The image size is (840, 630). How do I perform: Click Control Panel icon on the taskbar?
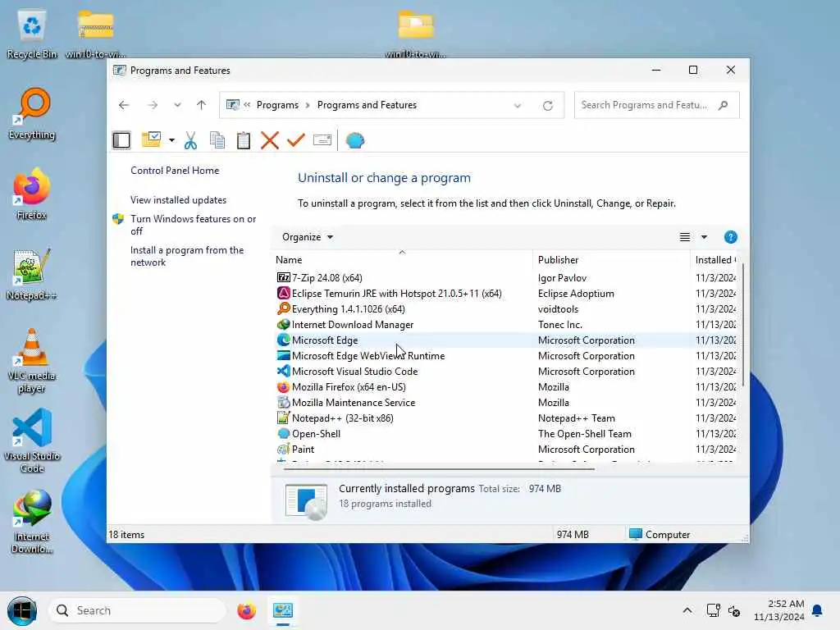point(283,610)
